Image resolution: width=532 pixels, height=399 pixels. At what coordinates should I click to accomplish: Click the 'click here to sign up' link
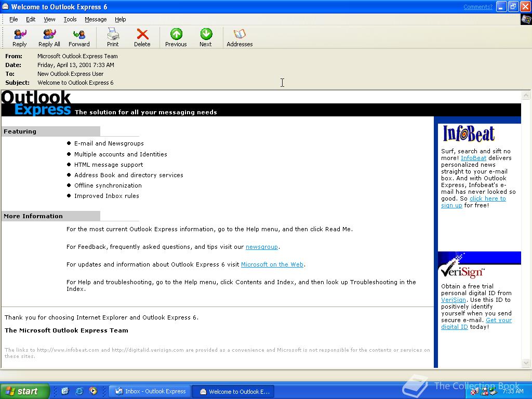click(487, 198)
